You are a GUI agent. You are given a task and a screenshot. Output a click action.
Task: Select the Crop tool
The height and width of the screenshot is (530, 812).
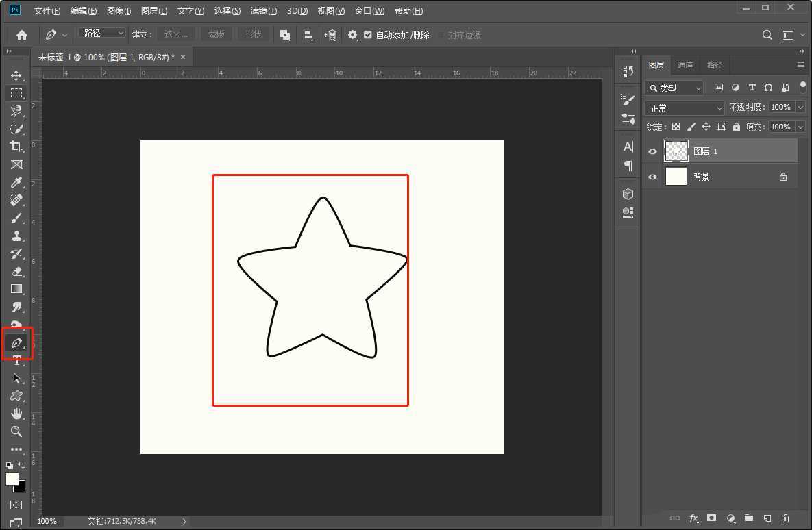[x=16, y=146]
